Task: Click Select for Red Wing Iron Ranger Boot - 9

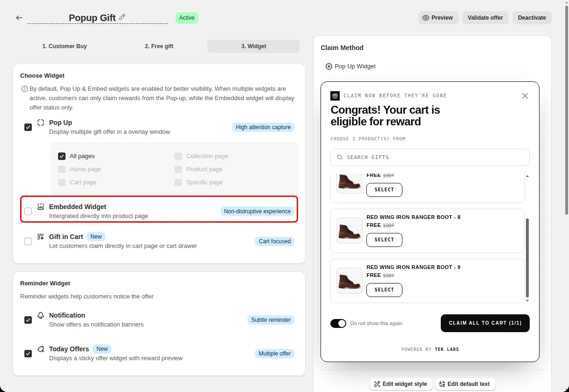Action: 384,290
